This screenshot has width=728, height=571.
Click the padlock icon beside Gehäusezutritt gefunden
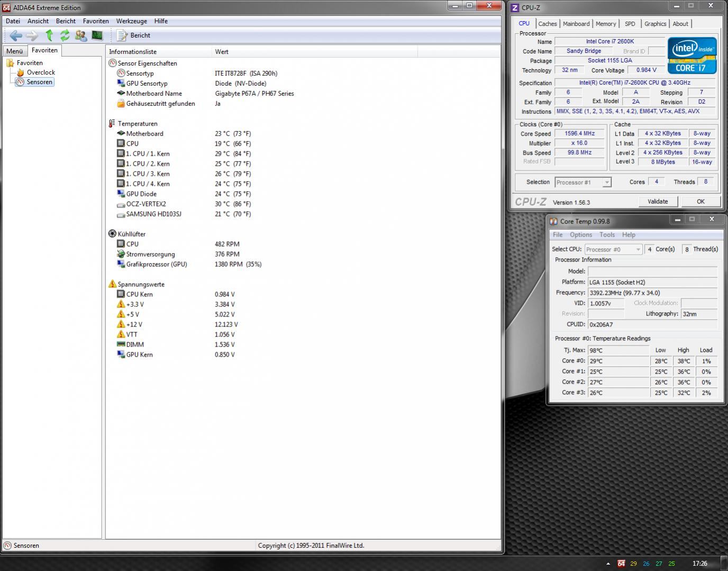(x=121, y=103)
